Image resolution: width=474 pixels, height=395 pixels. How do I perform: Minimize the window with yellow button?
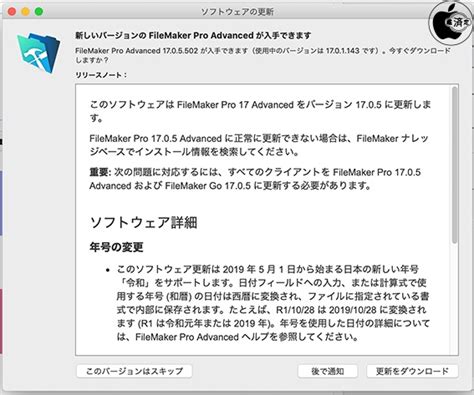pos(26,12)
